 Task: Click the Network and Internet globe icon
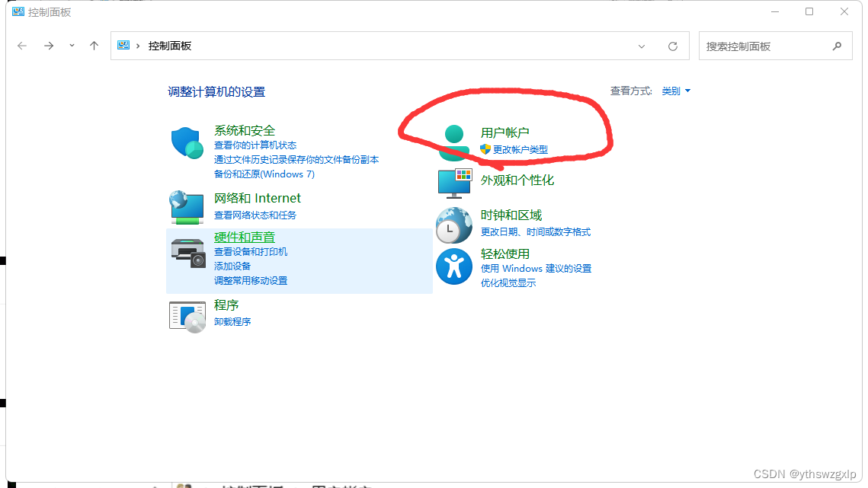tap(187, 208)
